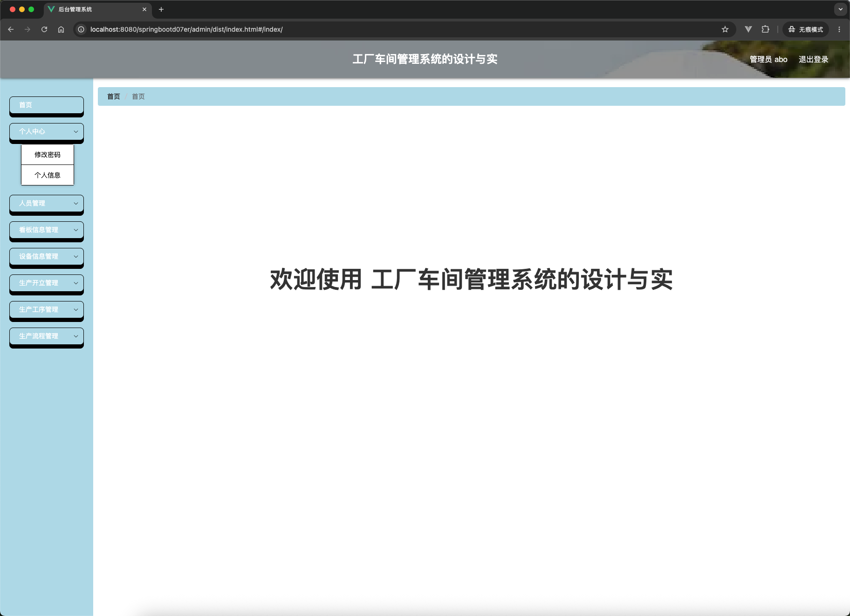Open the tab search dropdown arrow
The image size is (850, 616).
[841, 9]
